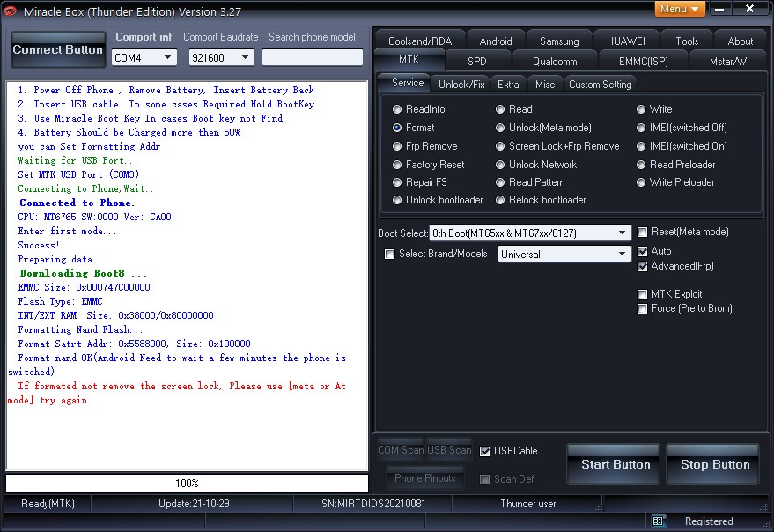This screenshot has width=774, height=532.
Task: Select the Unlock bootloader option
Action: (438, 200)
